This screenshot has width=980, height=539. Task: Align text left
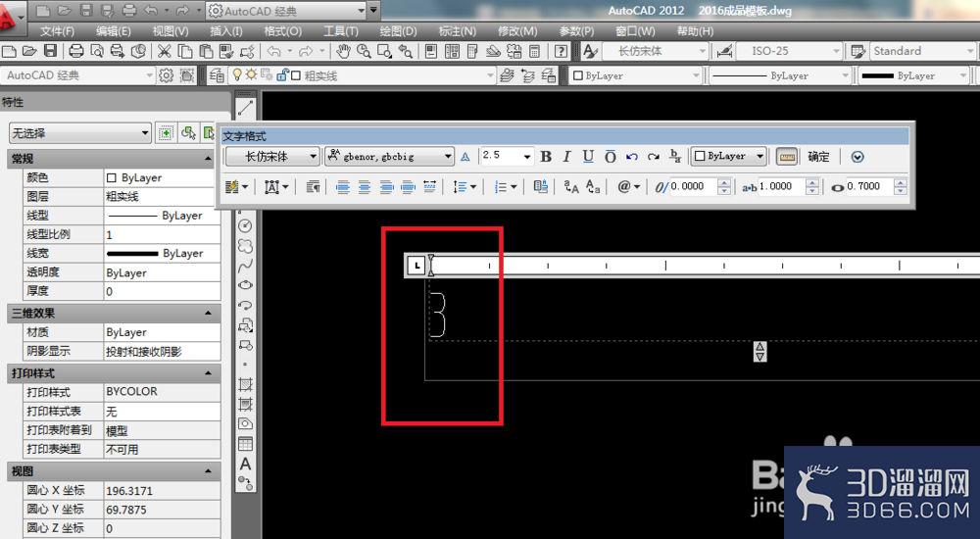[342, 186]
